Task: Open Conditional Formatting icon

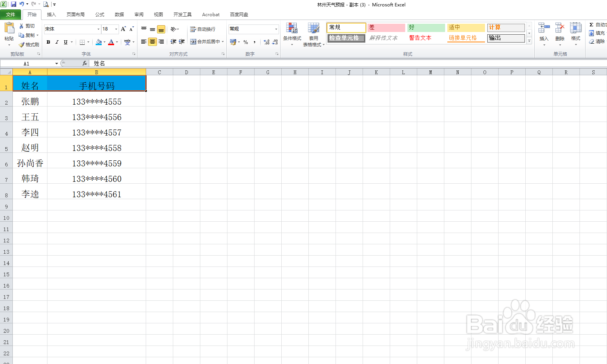Action: 292,28
